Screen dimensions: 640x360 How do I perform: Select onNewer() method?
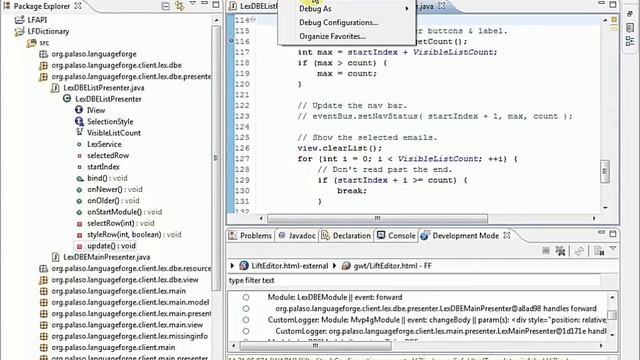coord(115,189)
